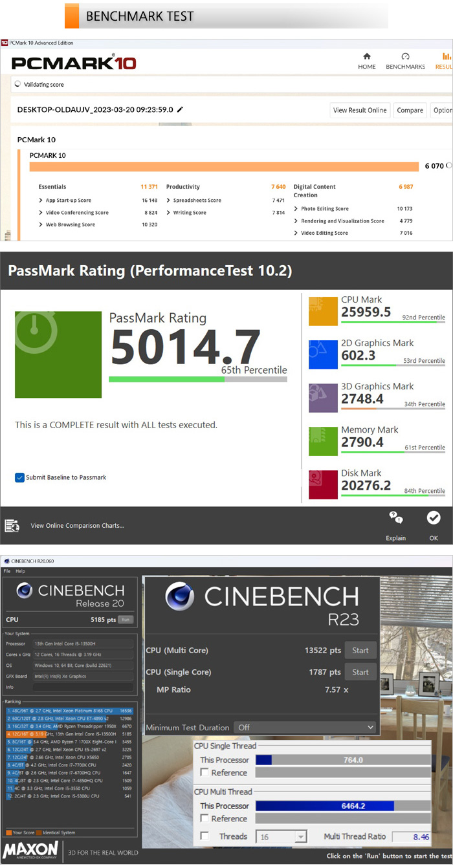Screen dimensions: 453x868
Task: Open the Help menu in Cinebench R20
Action: (21, 571)
